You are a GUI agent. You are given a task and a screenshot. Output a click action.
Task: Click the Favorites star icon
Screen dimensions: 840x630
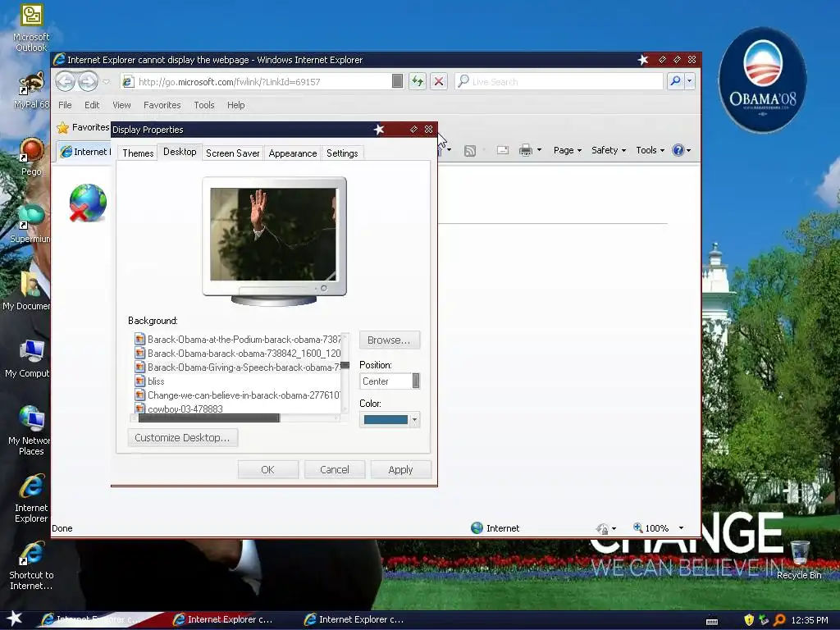(x=62, y=127)
